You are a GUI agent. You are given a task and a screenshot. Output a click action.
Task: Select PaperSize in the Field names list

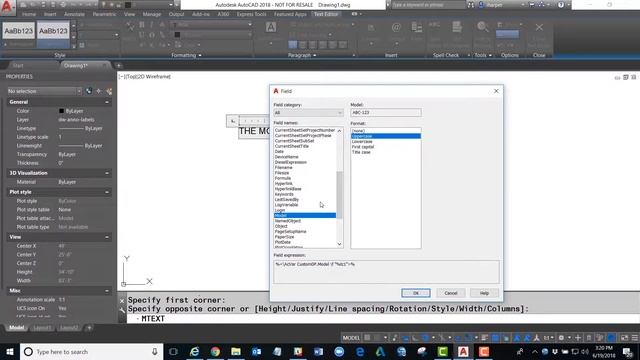pos(284,237)
